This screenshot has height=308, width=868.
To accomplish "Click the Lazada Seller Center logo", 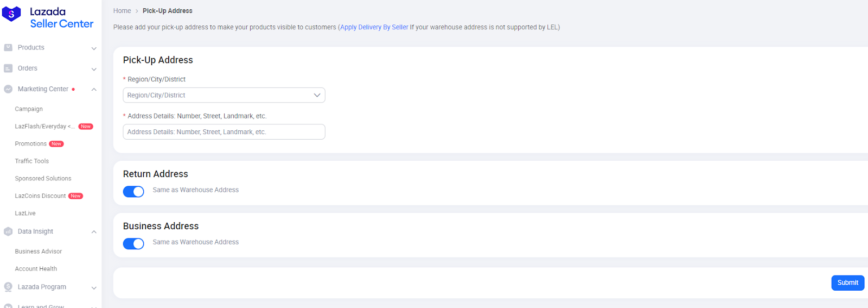I will [48, 17].
